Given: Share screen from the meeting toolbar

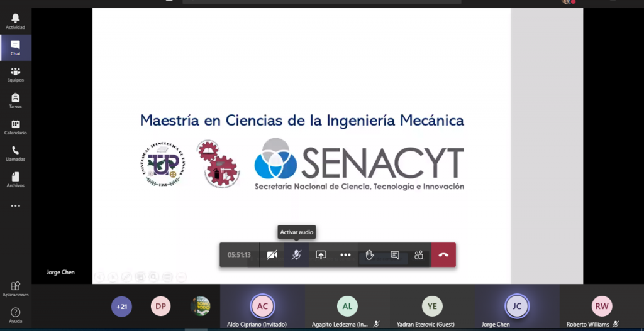Looking at the screenshot, I should click(x=321, y=255).
